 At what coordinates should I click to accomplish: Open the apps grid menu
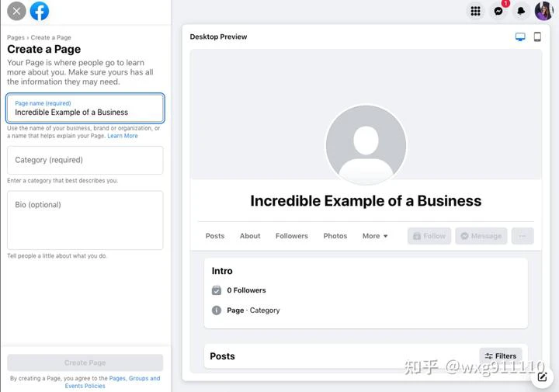pos(475,11)
